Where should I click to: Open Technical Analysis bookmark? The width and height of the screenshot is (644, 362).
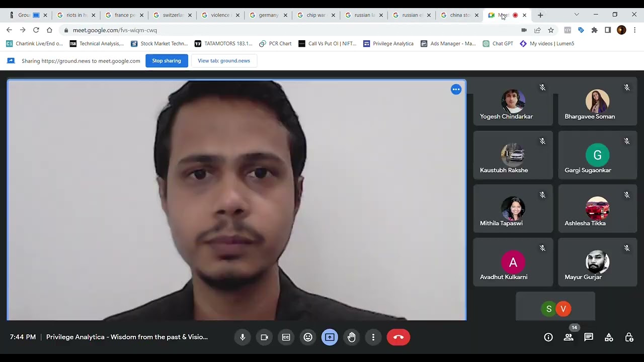[x=97, y=44]
